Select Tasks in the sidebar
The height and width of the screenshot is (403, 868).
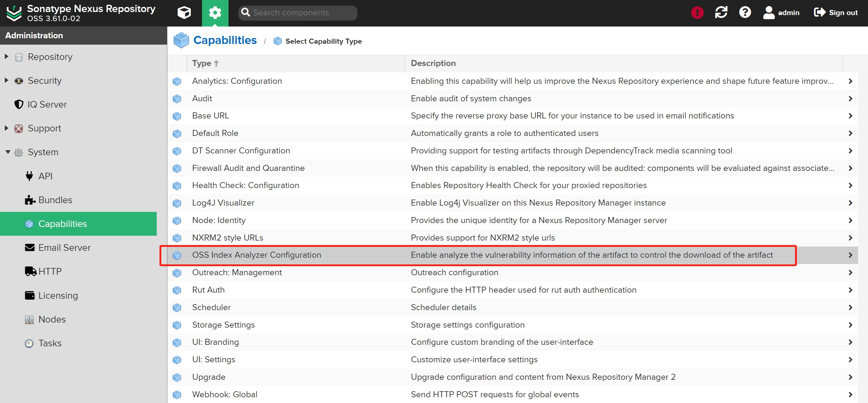coord(49,343)
